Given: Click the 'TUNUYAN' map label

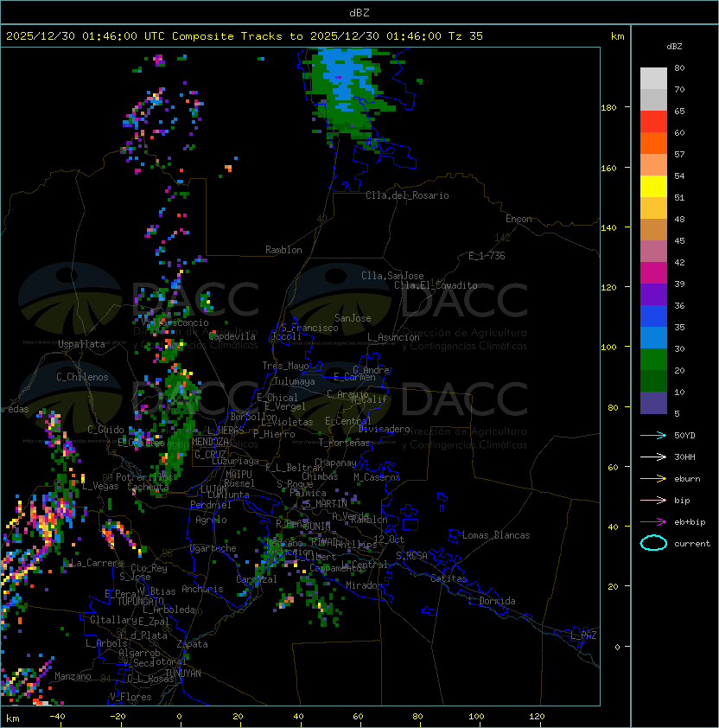Looking at the screenshot, I should tap(183, 674).
